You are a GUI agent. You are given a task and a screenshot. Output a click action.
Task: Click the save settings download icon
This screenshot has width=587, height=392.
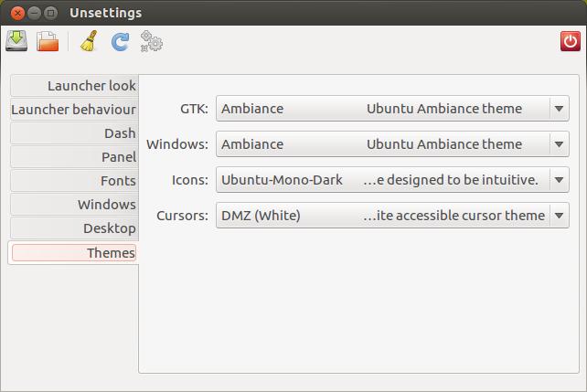tap(16, 40)
